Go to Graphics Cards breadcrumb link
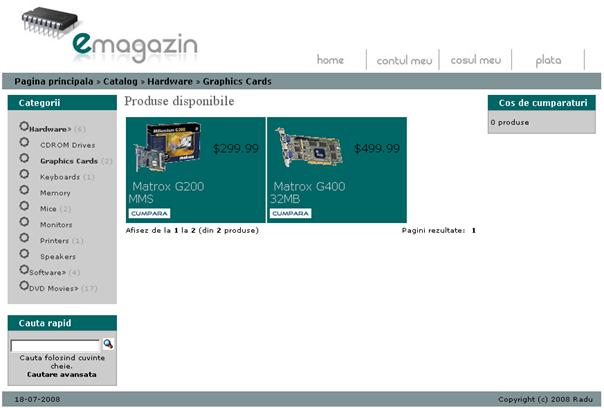 tap(237, 82)
